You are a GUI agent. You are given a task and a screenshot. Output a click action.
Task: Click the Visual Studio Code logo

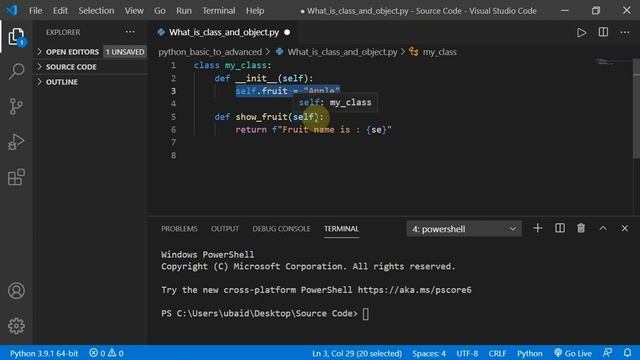coord(12,10)
